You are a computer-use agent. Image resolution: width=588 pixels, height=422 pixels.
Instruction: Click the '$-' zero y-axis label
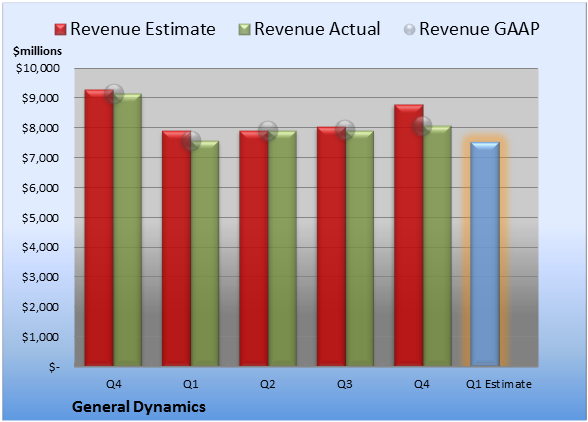54,367
